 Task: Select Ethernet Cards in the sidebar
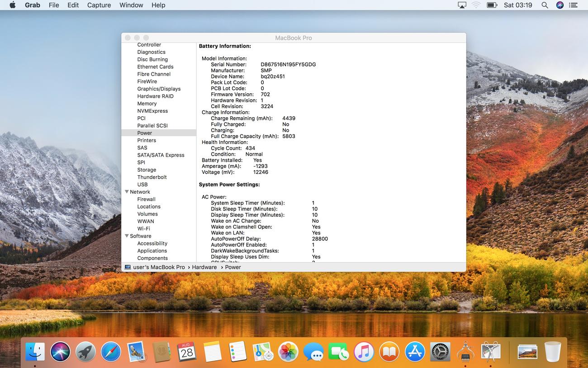155,67
